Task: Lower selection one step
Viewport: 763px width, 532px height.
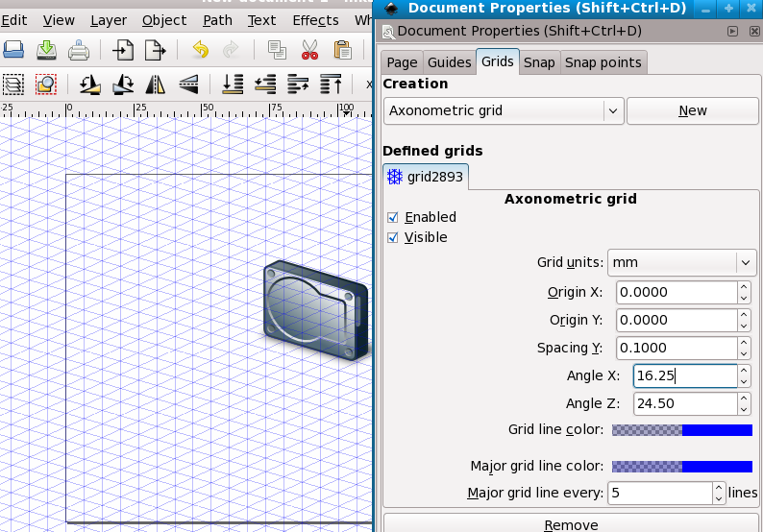Action: pyautogui.click(x=265, y=85)
